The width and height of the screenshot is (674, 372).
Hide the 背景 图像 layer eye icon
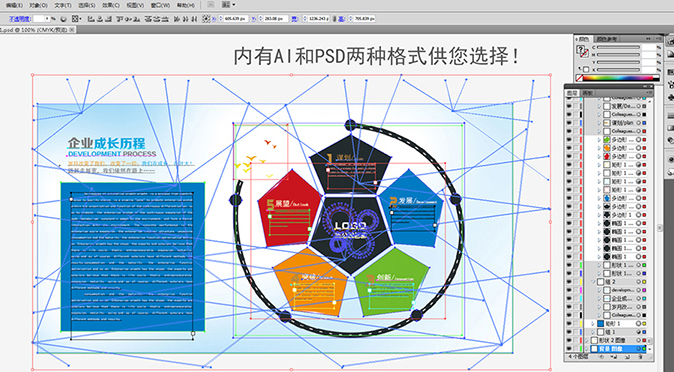[569, 349]
